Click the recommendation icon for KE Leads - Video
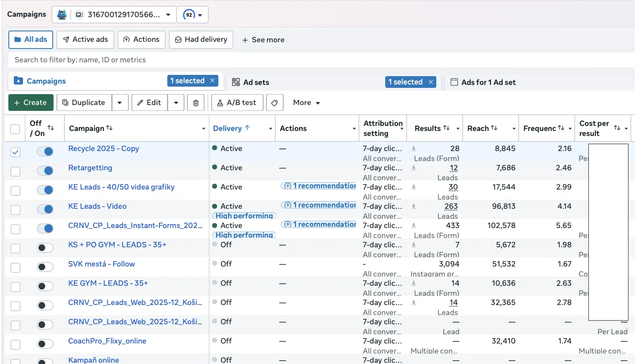The image size is (635, 364). (288, 205)
